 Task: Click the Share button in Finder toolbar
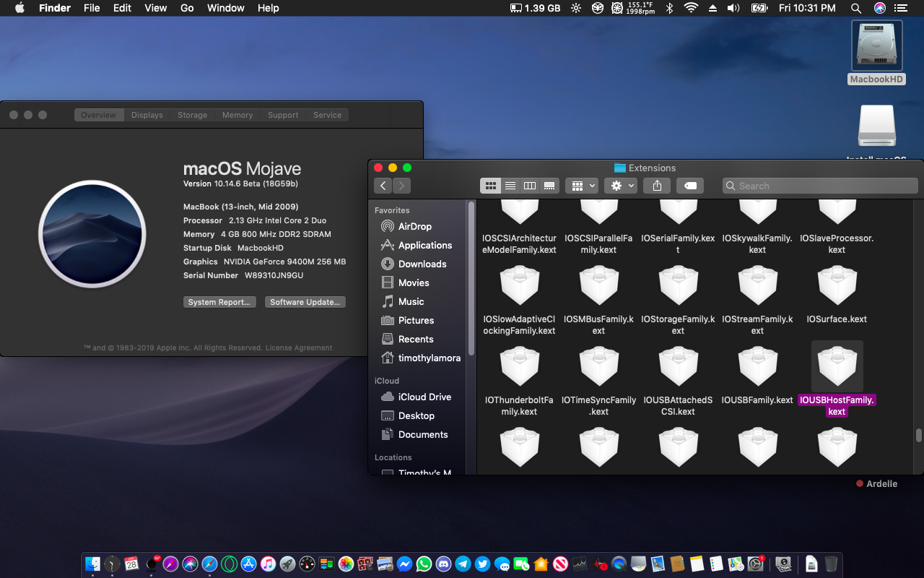pyautogui.click(x=657, y=186)
